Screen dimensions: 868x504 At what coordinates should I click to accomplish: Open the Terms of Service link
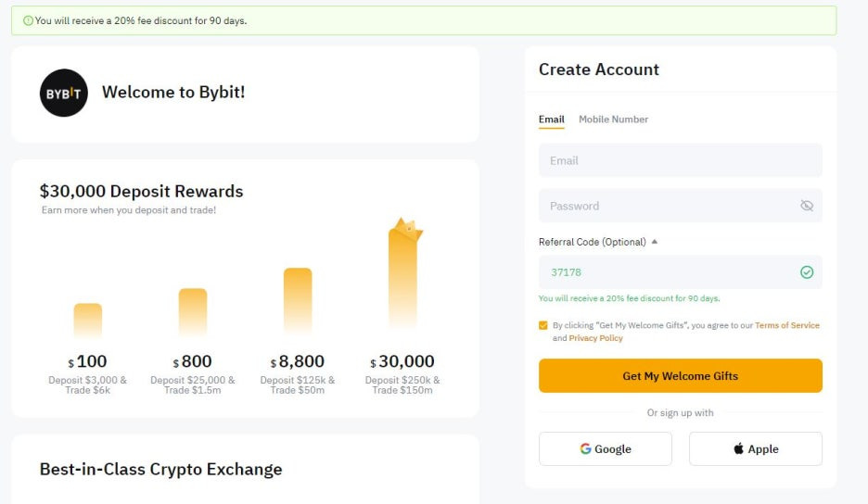click(787, 325)
